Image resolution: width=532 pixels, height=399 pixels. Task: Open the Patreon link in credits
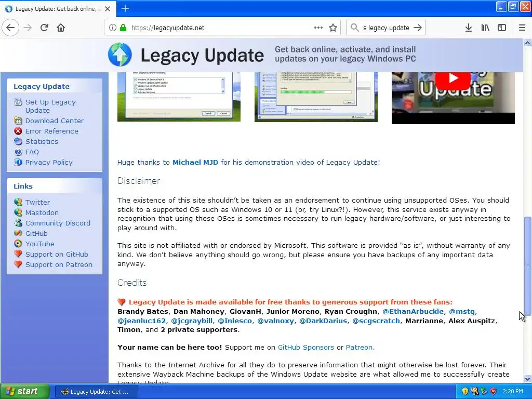coord(359,347)
